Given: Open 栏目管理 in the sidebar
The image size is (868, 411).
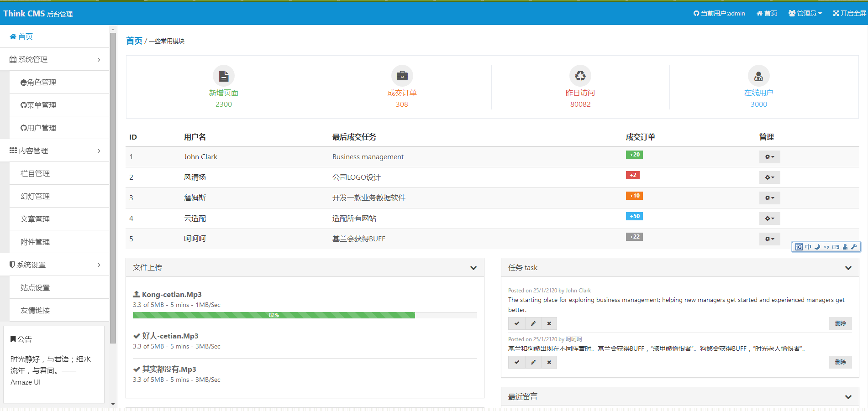Looking at the screenshot, I should pyautogui.click(x=59, y=173).
